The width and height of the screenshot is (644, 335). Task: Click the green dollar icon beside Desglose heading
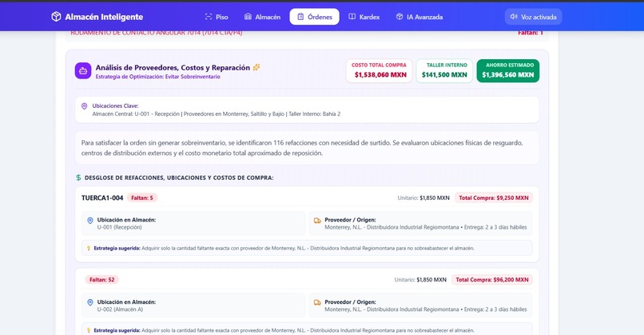coord(78,177)
